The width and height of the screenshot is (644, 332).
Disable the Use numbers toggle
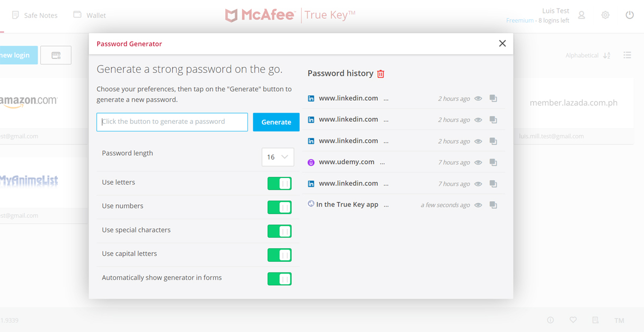[x=279, y=207]
